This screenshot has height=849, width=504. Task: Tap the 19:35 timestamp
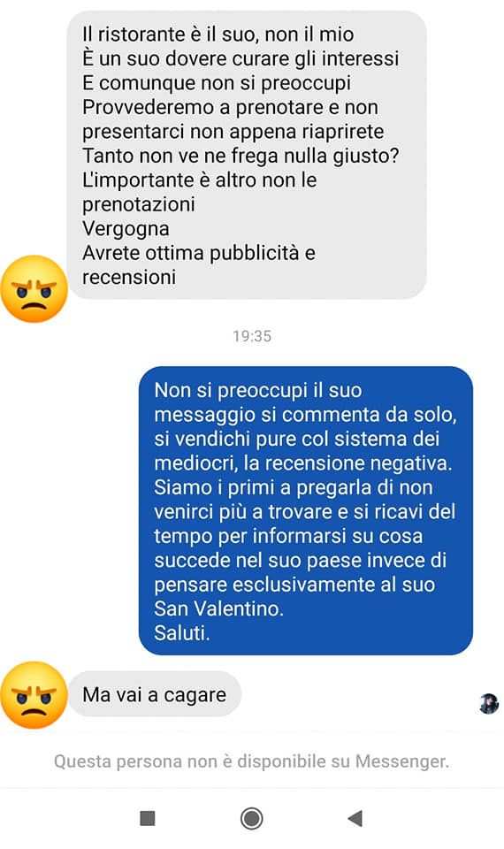(x=252, y=336)
